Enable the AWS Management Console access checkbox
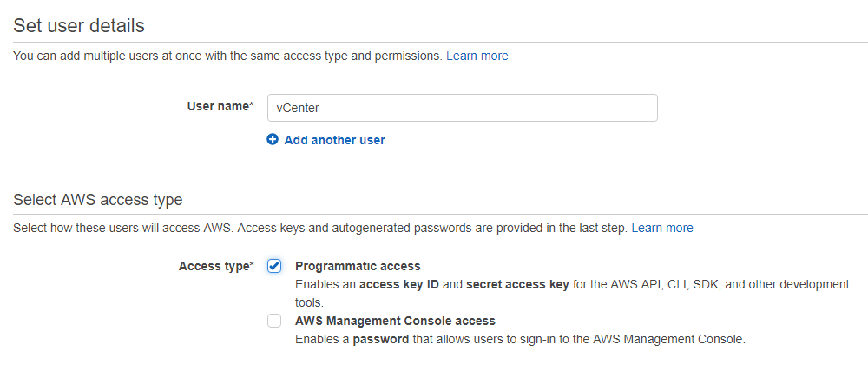Viewport: 868px width, 378px height. click(274, 321)
